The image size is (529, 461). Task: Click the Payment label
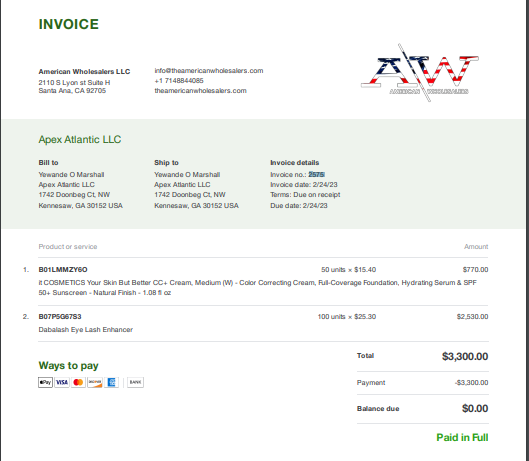pyautogui.click(x=371, y=383)
